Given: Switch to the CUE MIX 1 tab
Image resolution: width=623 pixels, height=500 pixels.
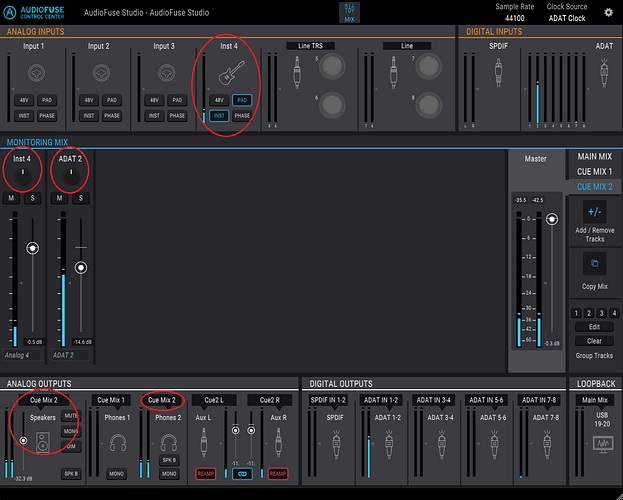Looking at the screenshot, I should [x=595, y=172].
